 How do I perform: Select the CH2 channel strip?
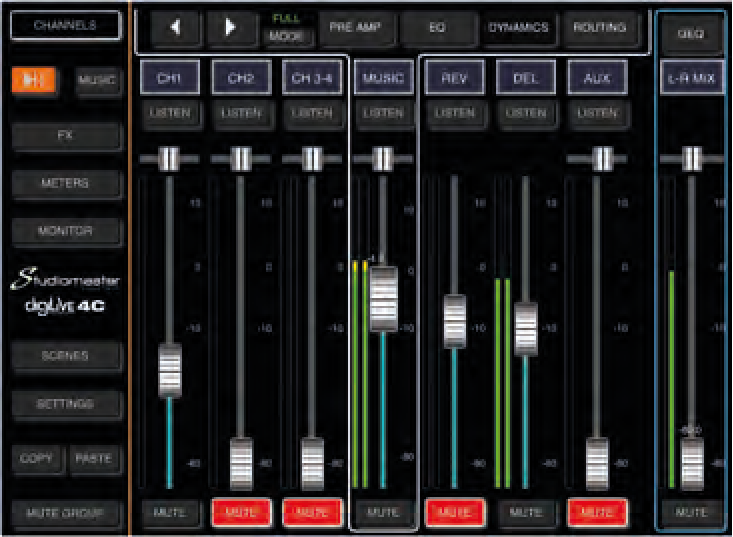coord(241,78)
